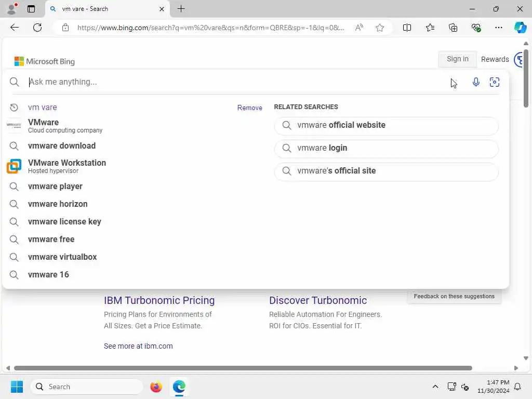Image resolution: width=532 pixels, height=399 pixels.
Task: Search 'vmware official website' related search
Action: [x=386, y=125]
